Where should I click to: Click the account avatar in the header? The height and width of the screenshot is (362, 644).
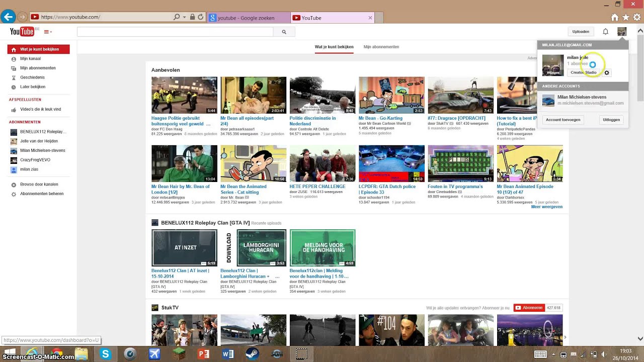(622, 32)
